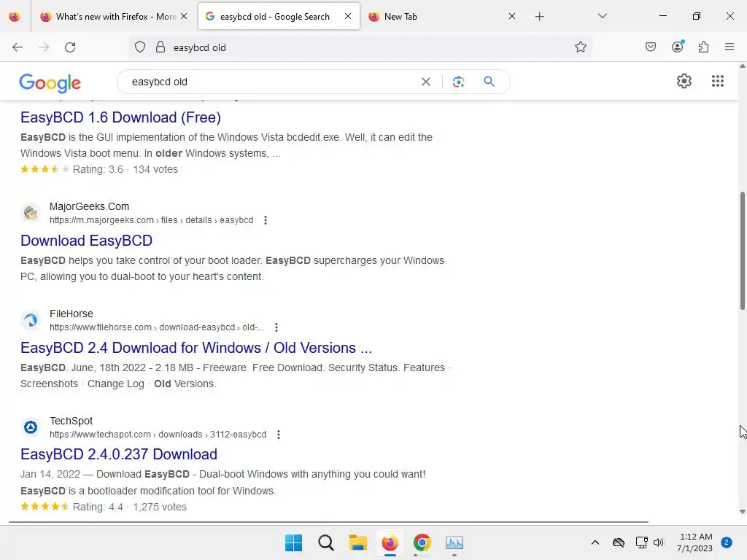Focus the Firefox address bar
Image resolution: width=747 pixels, height=560 pixels.
[360, 47]
